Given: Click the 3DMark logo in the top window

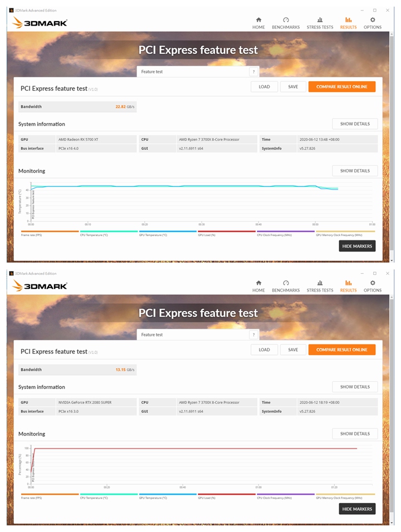Looking at the screenshot, I should coord(40,23).
